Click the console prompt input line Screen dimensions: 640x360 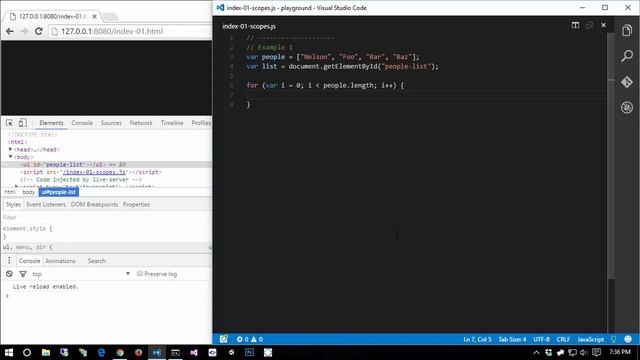point(109,296)
